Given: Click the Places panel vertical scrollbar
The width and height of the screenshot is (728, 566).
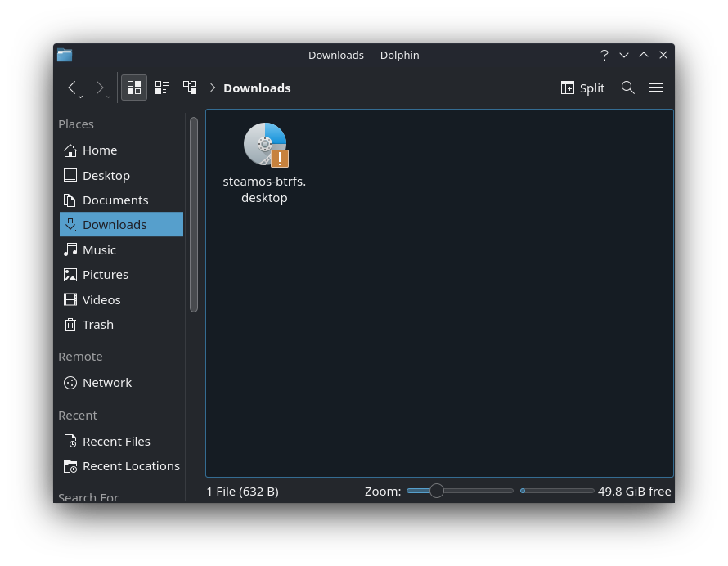Looking at the screenshot, I should (194, 214).
